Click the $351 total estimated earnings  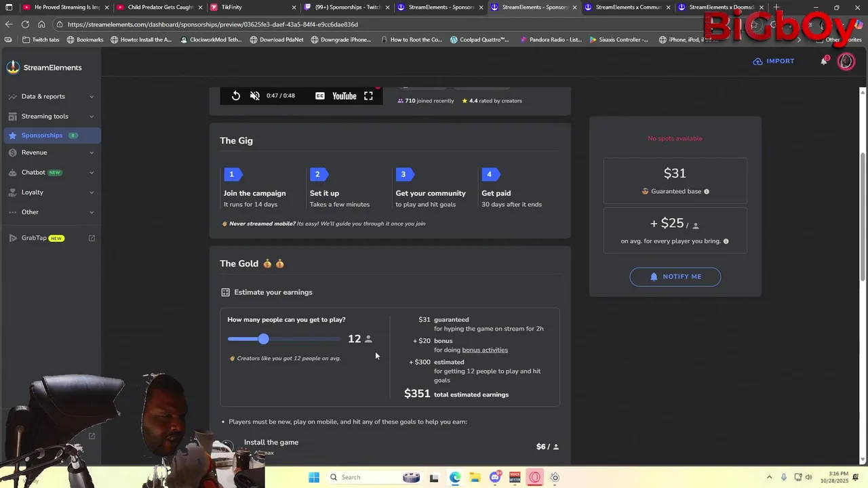click(456, 394)
